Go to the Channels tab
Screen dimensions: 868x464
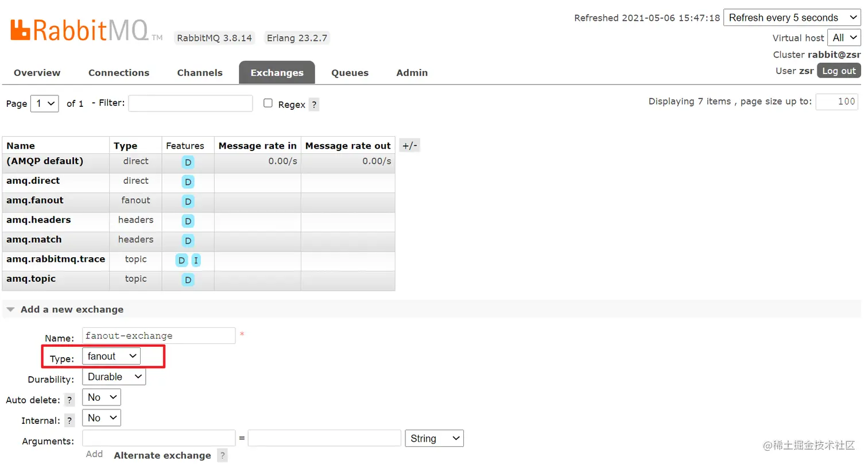click(x=200, y=73)
